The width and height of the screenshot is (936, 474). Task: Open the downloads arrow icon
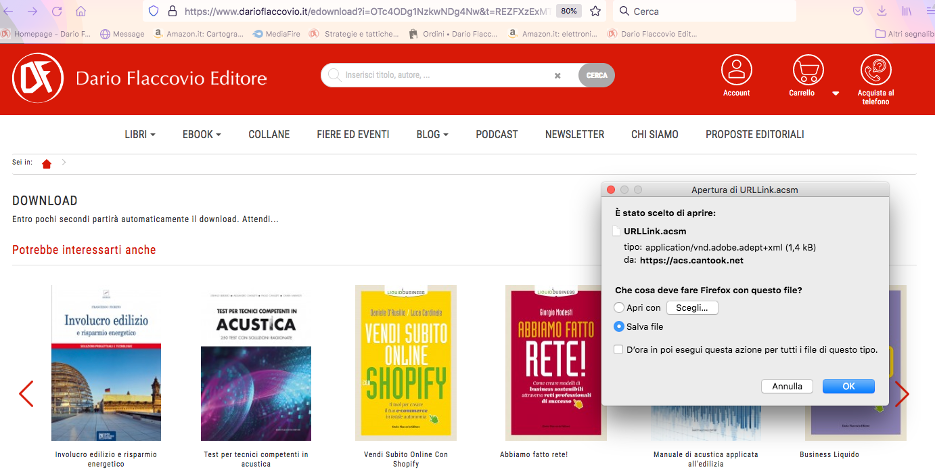tap(882, 11)
